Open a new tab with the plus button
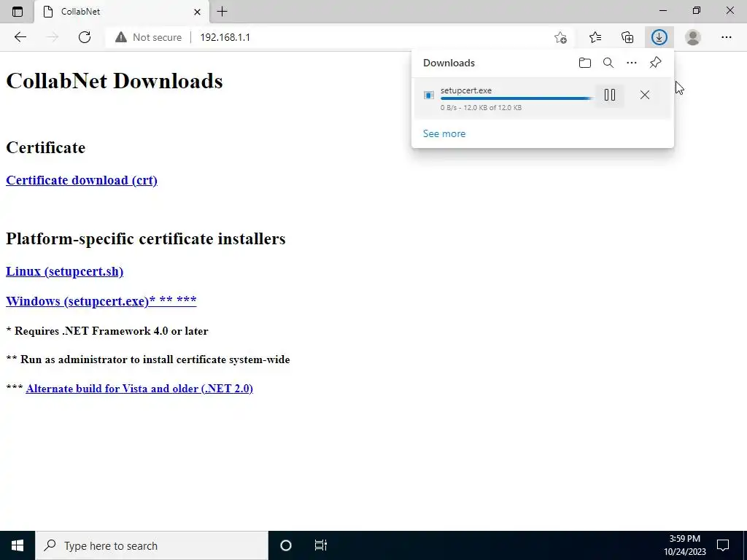747x560 pixels. pyautogui.click(x=222, y=12)
